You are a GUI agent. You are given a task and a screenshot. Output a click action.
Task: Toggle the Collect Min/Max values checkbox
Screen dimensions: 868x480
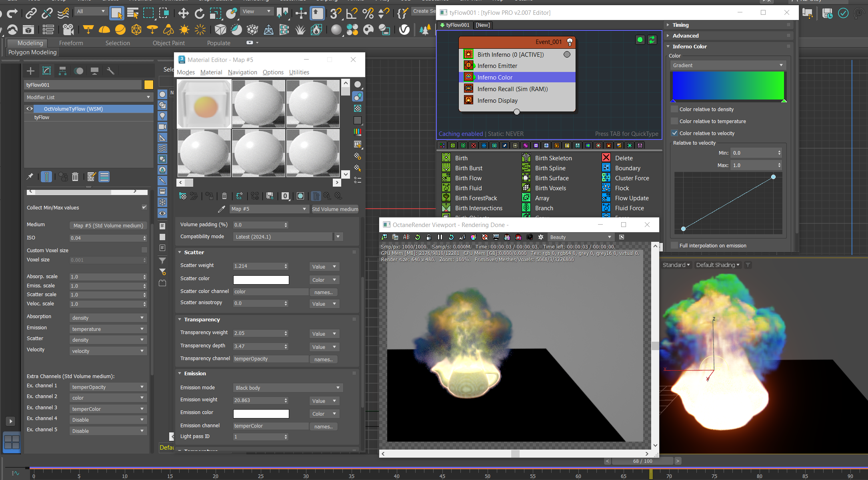click(x=144, y=207)
